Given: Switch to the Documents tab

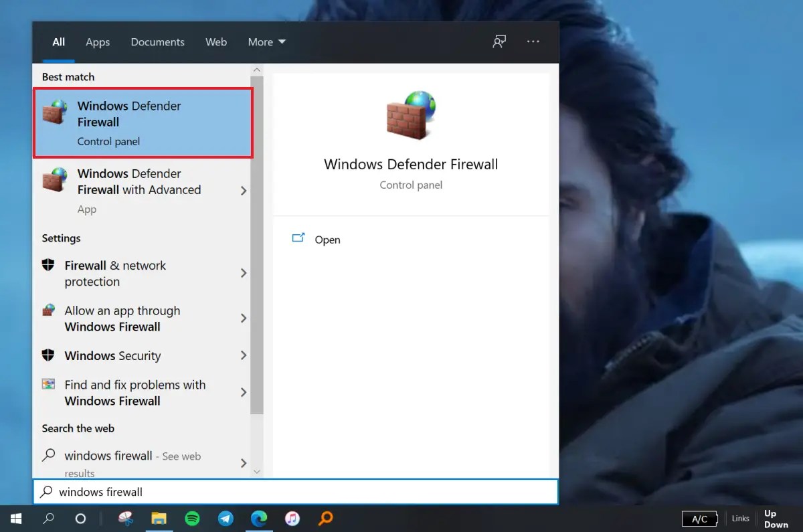Looking at the screenshot, I should coord(157,41).
